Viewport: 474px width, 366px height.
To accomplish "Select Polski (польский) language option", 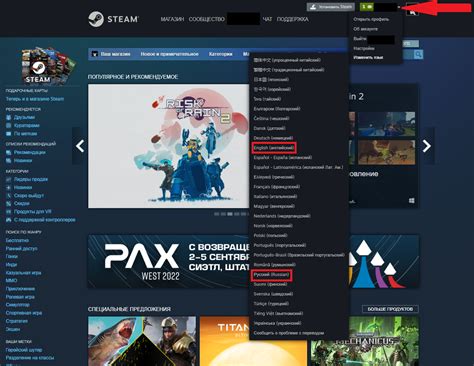I will pyautogui.click(x=270, y=235).
